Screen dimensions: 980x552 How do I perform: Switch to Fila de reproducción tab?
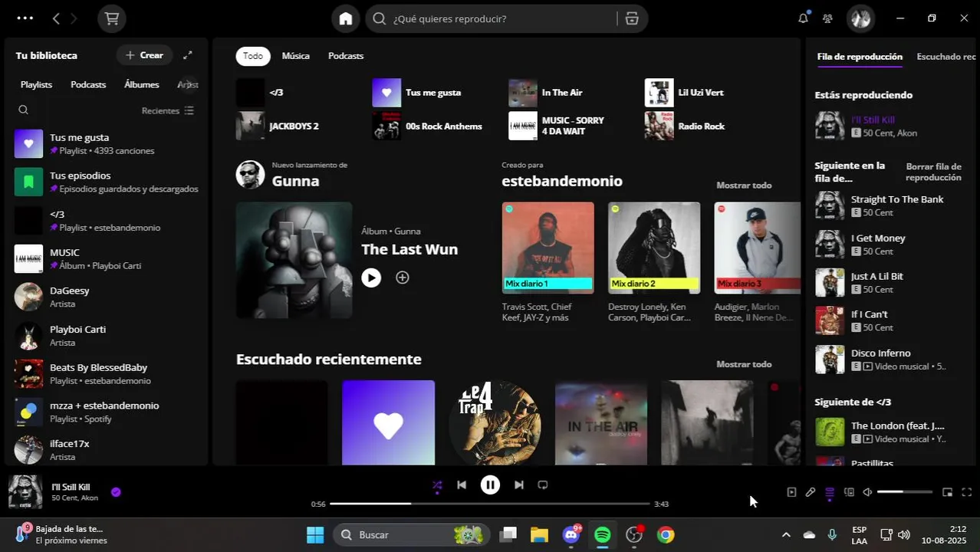pos(860,57)
